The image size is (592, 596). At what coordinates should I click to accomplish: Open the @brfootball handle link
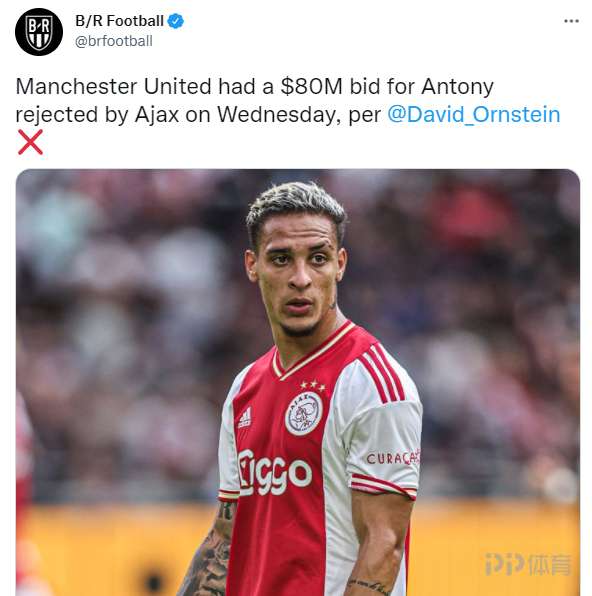click(114, 41)
